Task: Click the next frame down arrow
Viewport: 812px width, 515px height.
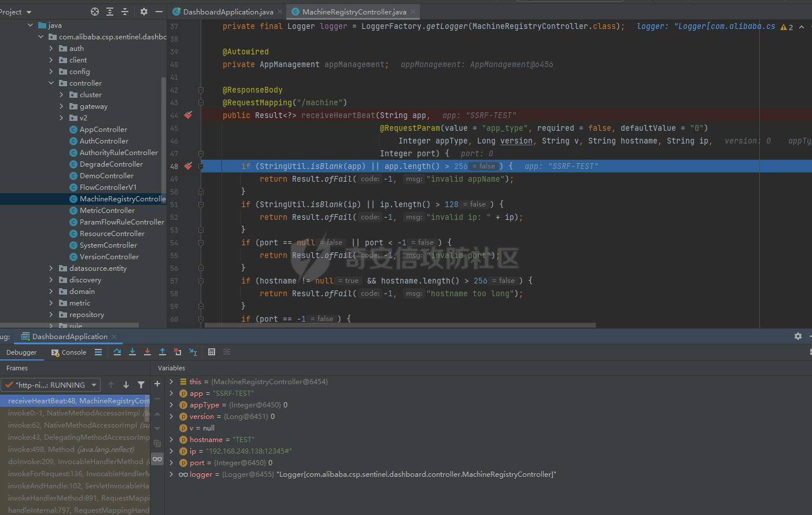Action: [126, 385]
